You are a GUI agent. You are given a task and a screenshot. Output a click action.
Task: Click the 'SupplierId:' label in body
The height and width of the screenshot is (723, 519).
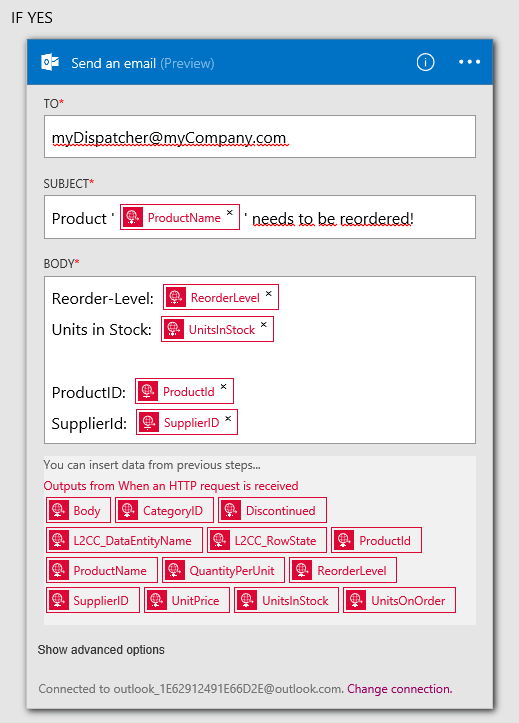pyautogui.click(x=89, y=423)
